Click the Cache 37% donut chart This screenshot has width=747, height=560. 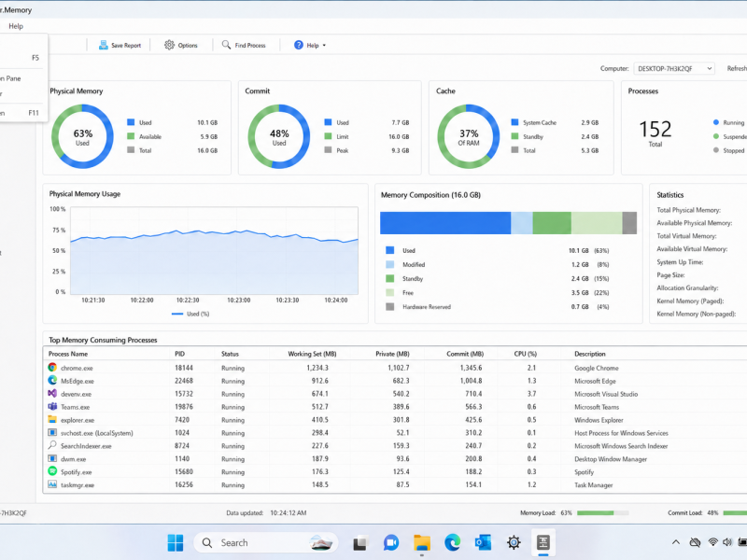tap(469, 136)
